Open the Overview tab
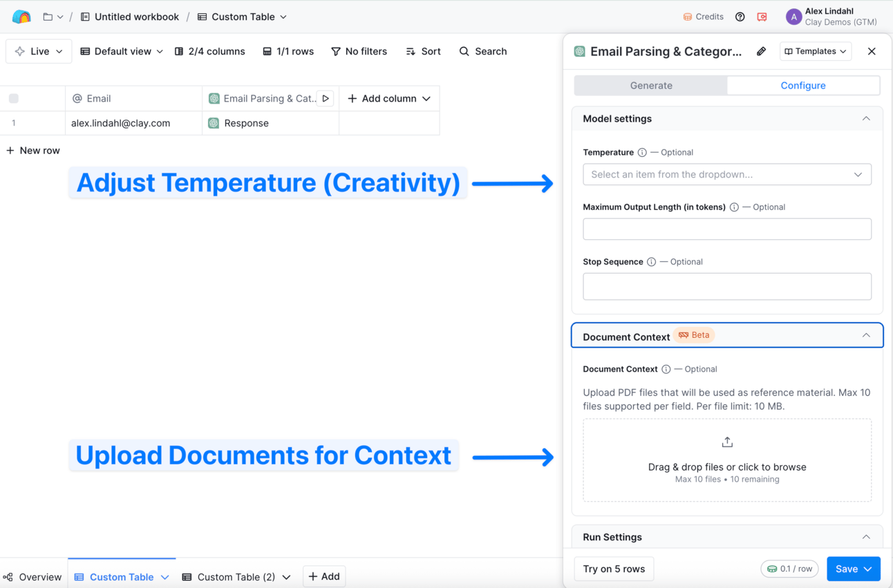 32,577
